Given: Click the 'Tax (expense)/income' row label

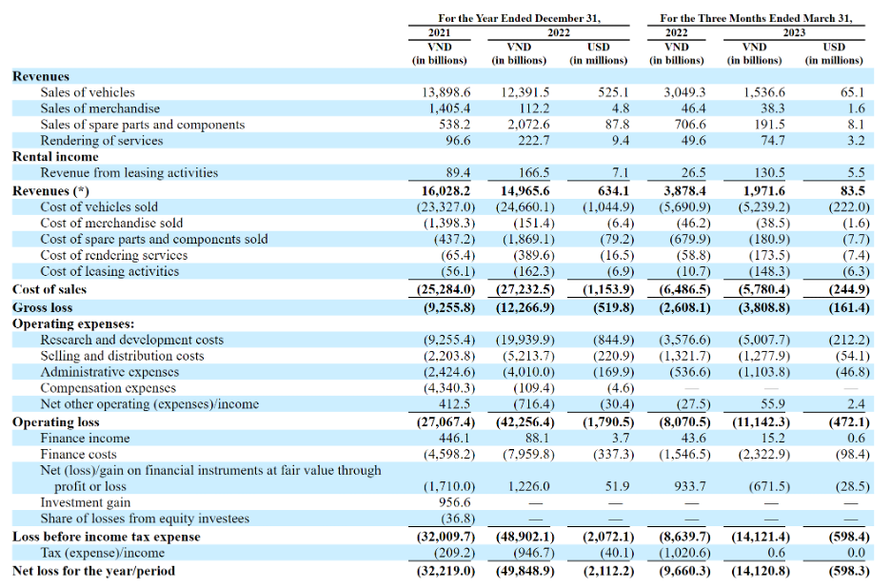Looking at the screenshot, I should tap(102, 553).
